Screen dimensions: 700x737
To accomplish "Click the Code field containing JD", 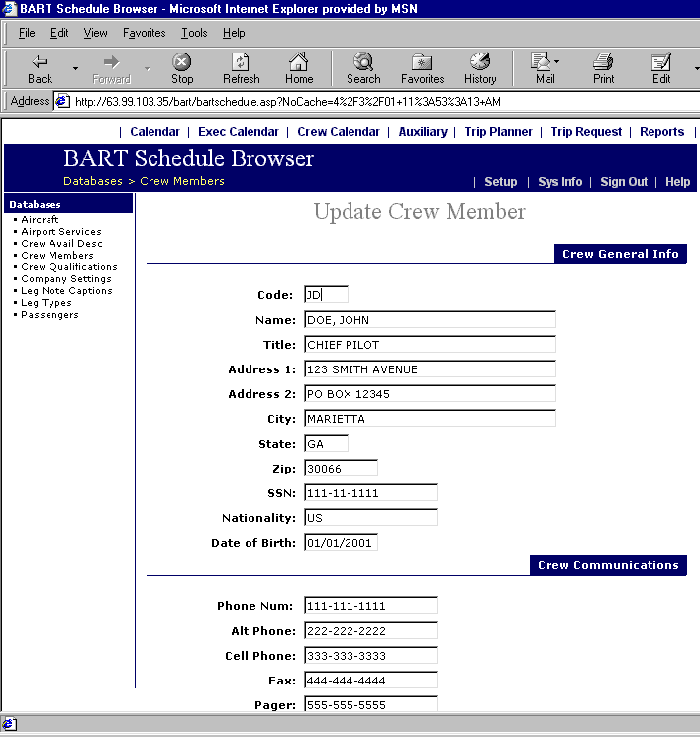I will pyautogui.click(x=326, y=295).
